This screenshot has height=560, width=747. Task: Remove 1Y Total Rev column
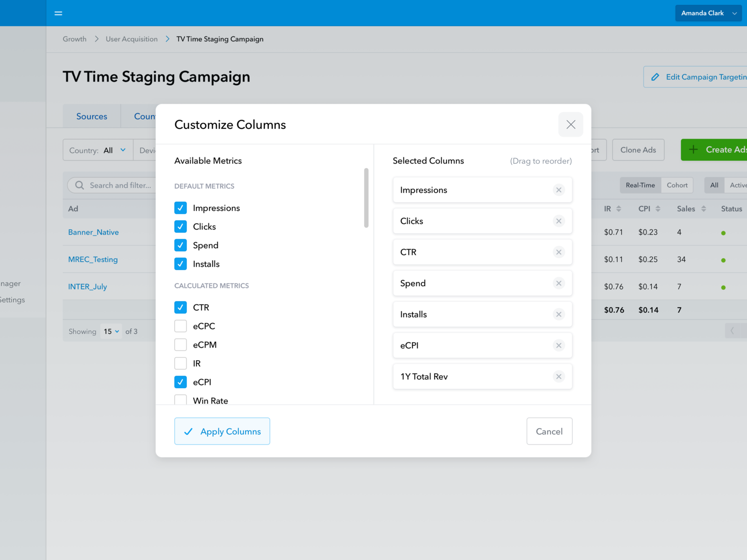coord(558,377)
